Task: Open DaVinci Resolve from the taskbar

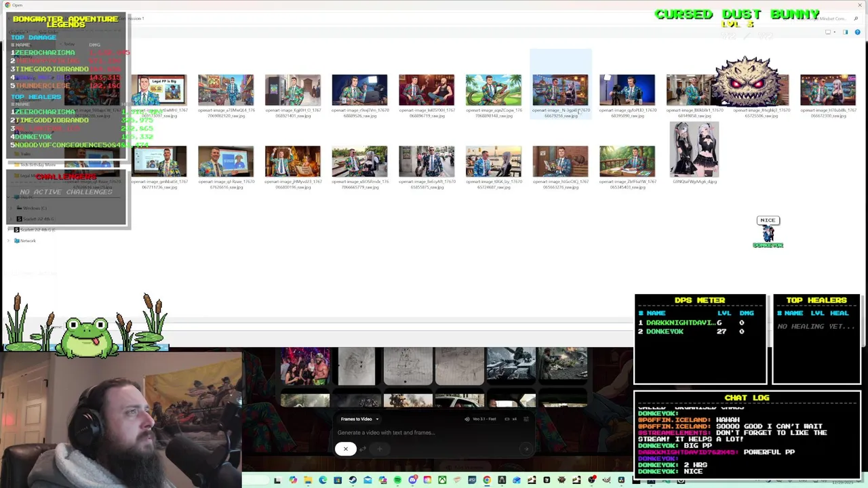Action: (x=621, y=481)
